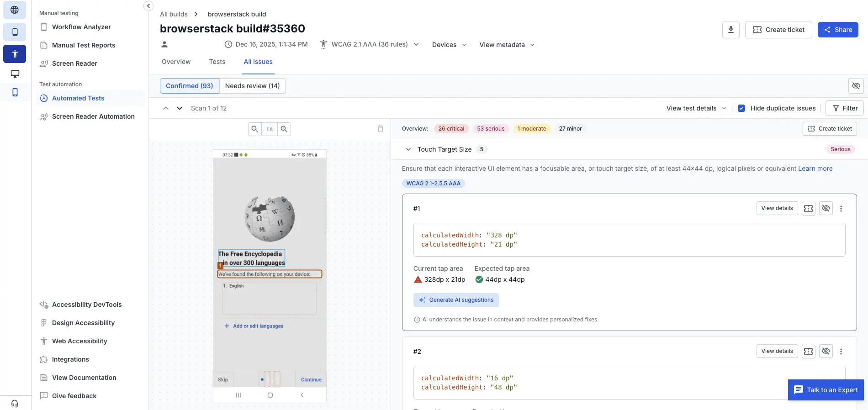868x410 pixels.
Task: Open Screen Reader Automation in sidebar
Action: [93, 116]
